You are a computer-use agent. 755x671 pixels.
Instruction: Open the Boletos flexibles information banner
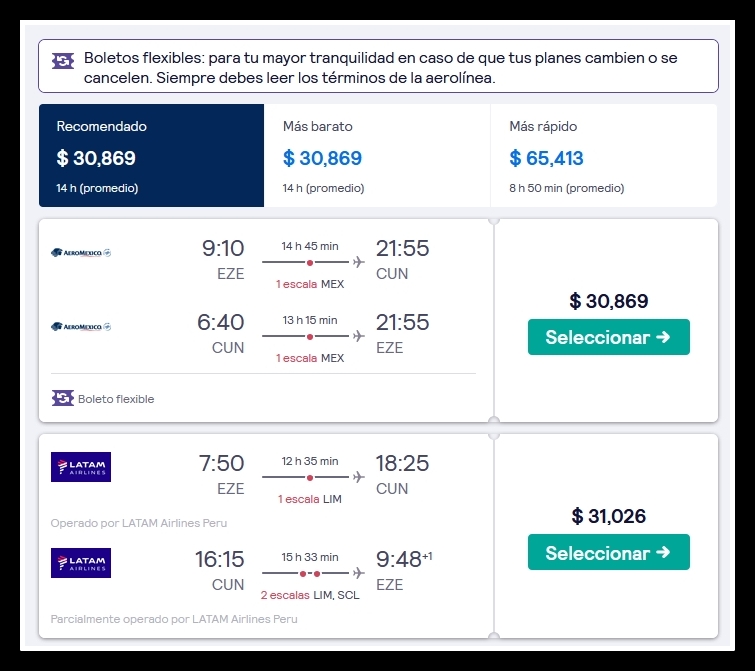tap(378, 66)
